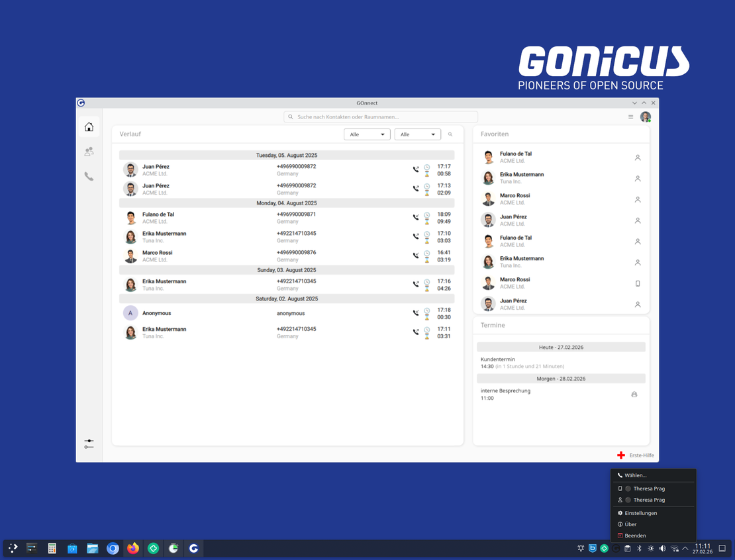Choose Beenden in the tray menu
The width and height of the screenshot is (735, 560).
click(x=654, y=536)
